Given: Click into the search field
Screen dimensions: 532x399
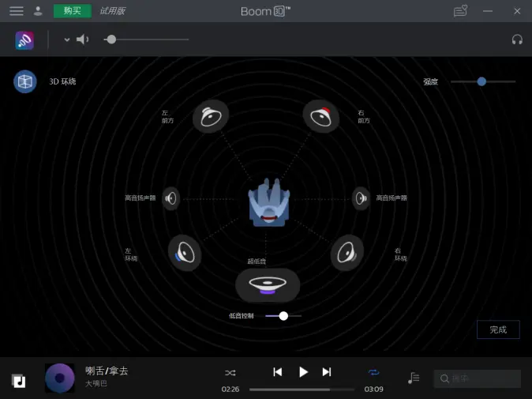Looking at the screenshot, I should tap(477, 378).
